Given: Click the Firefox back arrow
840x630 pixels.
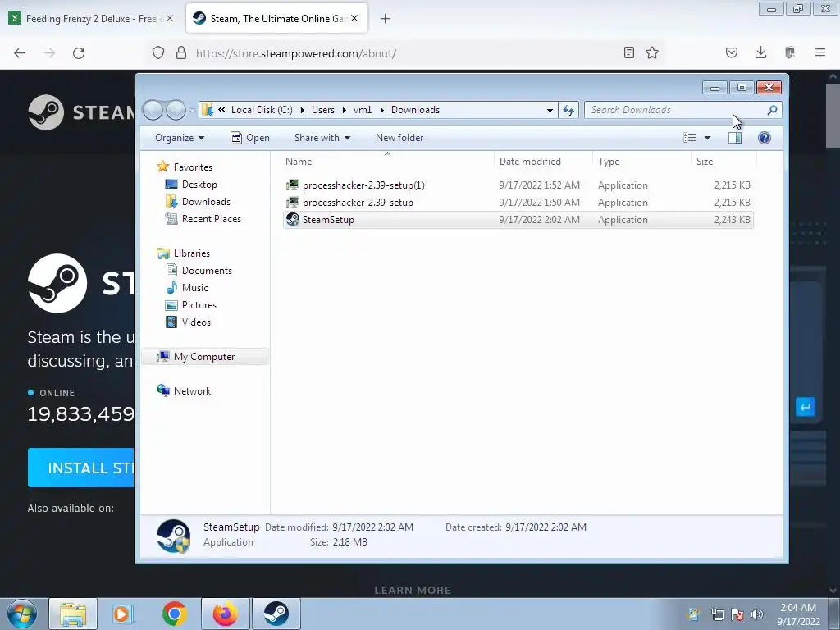Looking at the screenshot, I should click(x=20, y=53).
